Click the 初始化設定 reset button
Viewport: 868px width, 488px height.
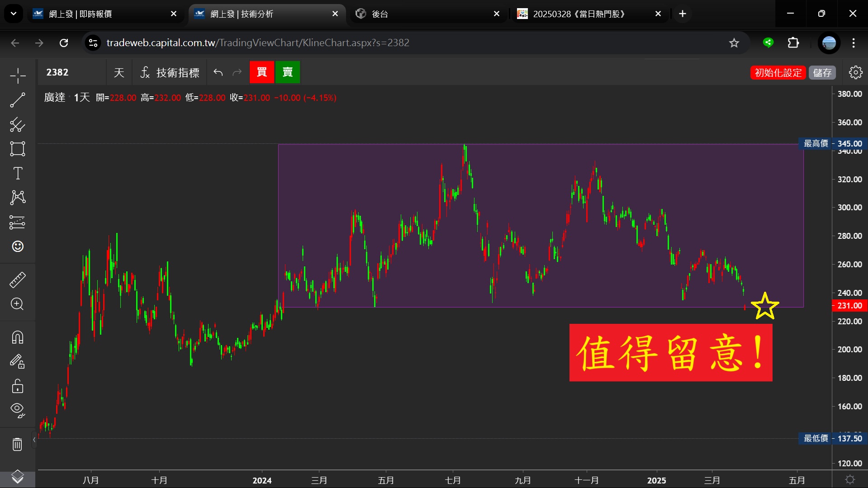[x=778, y=72]
